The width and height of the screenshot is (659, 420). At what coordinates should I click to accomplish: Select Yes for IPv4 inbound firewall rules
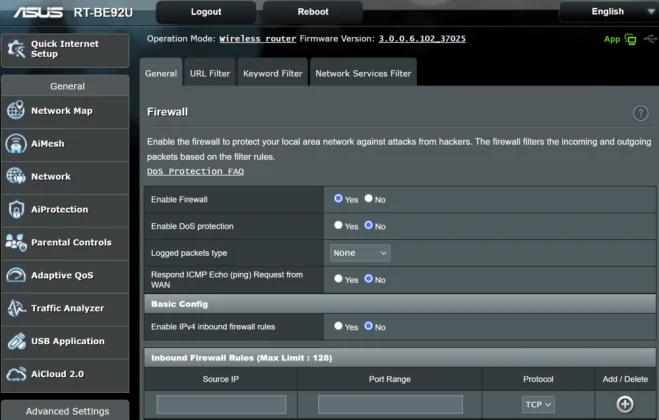[x=338, y=326]
